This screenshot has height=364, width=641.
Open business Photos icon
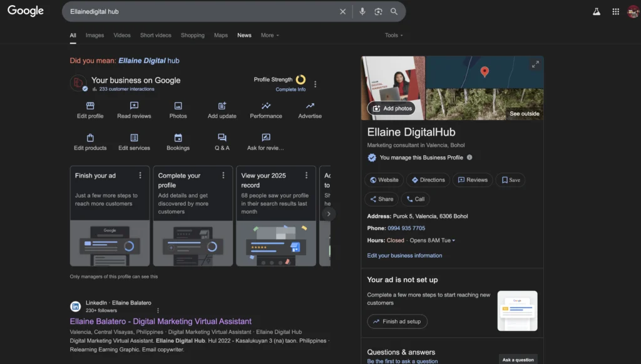point(178,106)
